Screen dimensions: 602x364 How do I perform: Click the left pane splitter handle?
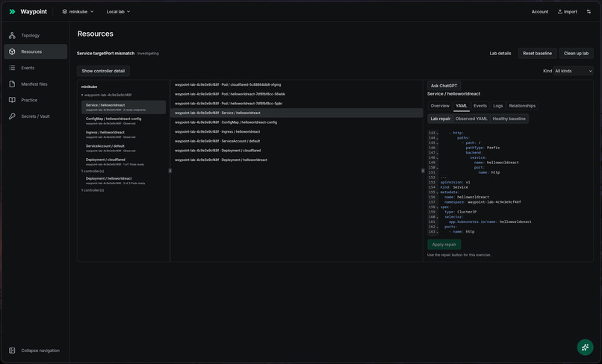coord(170,171)
